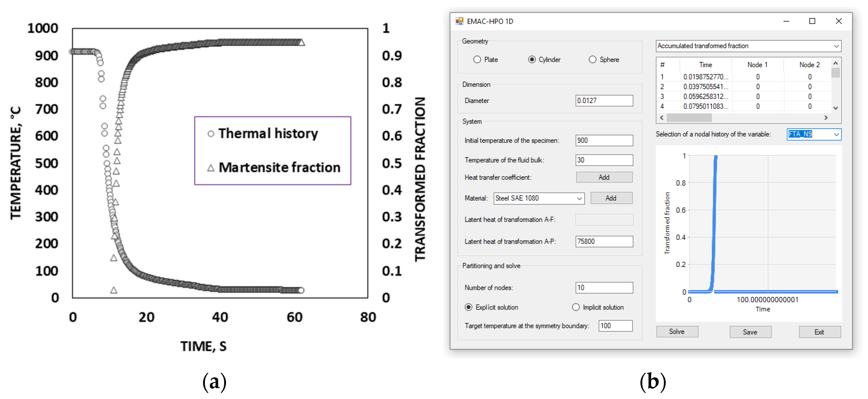Click the Number of nodes field
Viewport: 868px width, 399px height.
click(604, 288)
